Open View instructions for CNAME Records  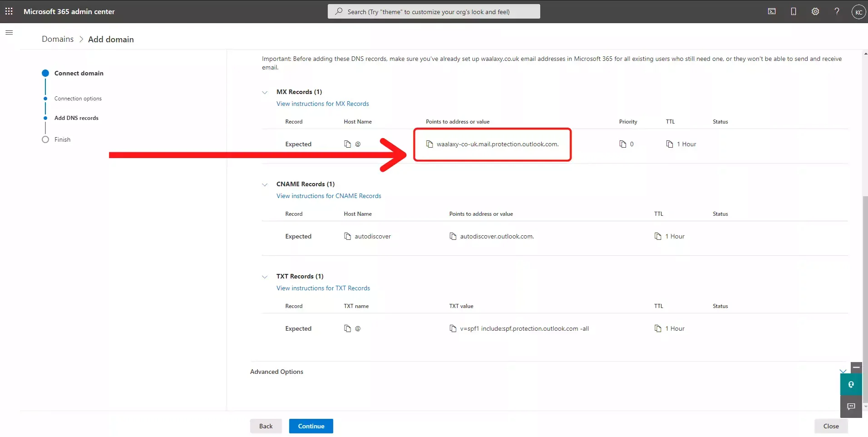(329, 196)
